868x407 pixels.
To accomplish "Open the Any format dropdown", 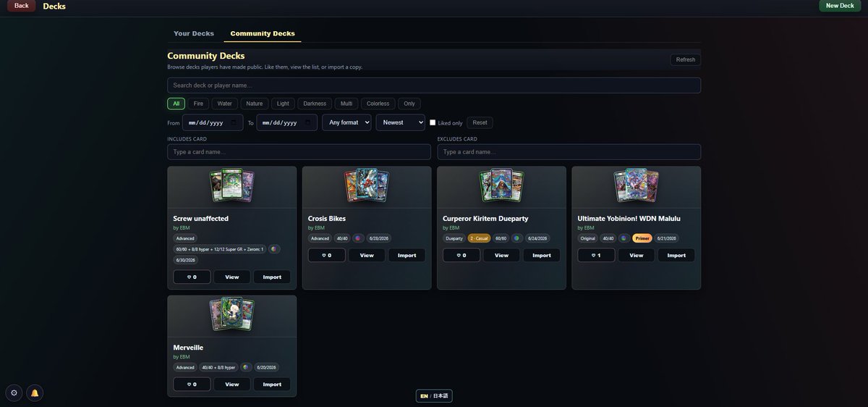I will click(346, 122).
